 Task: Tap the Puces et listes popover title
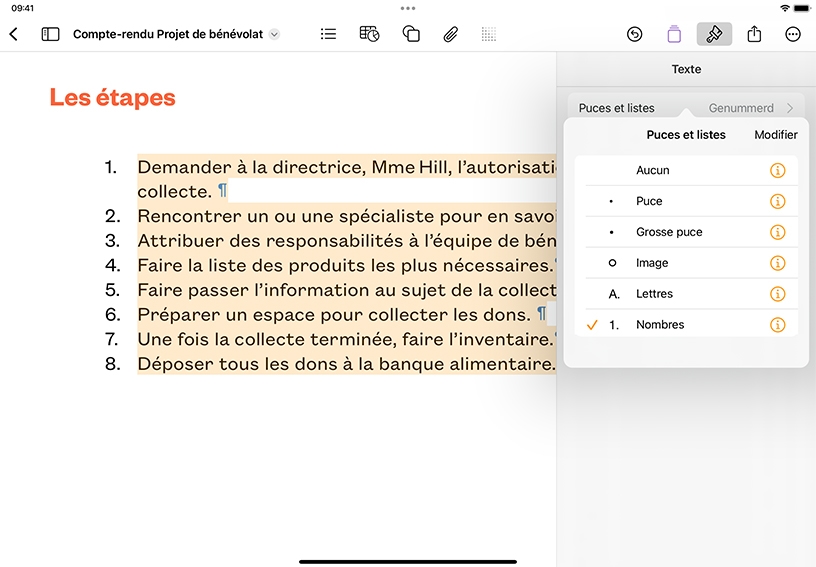click(686, 135)
